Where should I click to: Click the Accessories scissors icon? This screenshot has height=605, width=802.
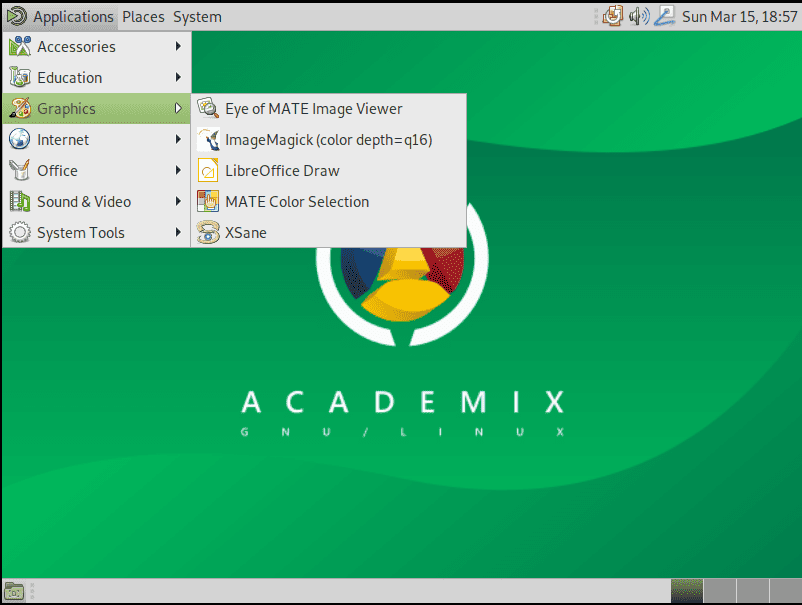[x=19, y=47]
